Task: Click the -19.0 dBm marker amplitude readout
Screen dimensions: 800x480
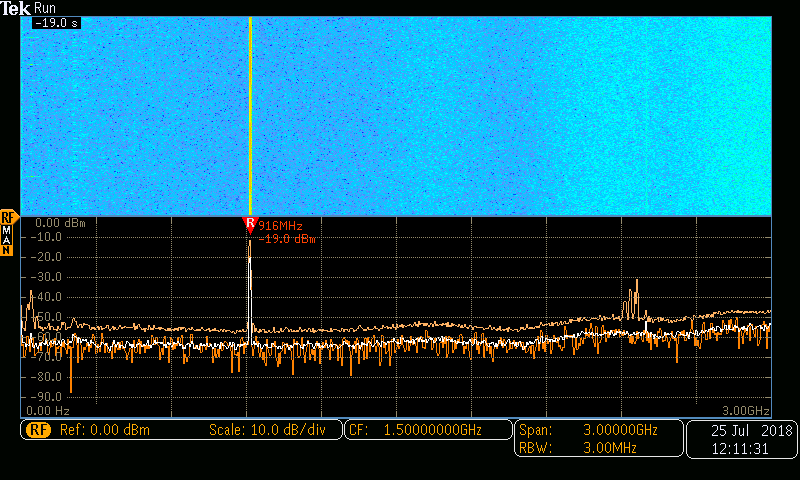Action: (287, 240)
